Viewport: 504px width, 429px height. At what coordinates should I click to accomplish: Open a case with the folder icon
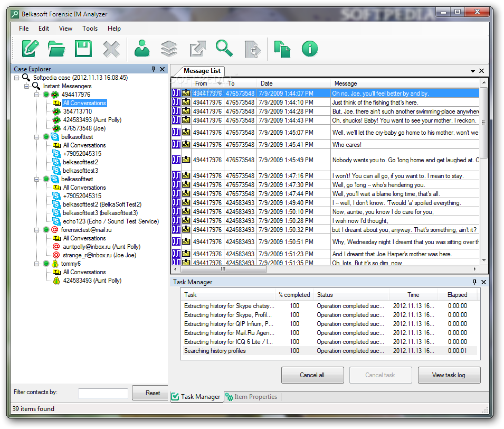(56, 49)
